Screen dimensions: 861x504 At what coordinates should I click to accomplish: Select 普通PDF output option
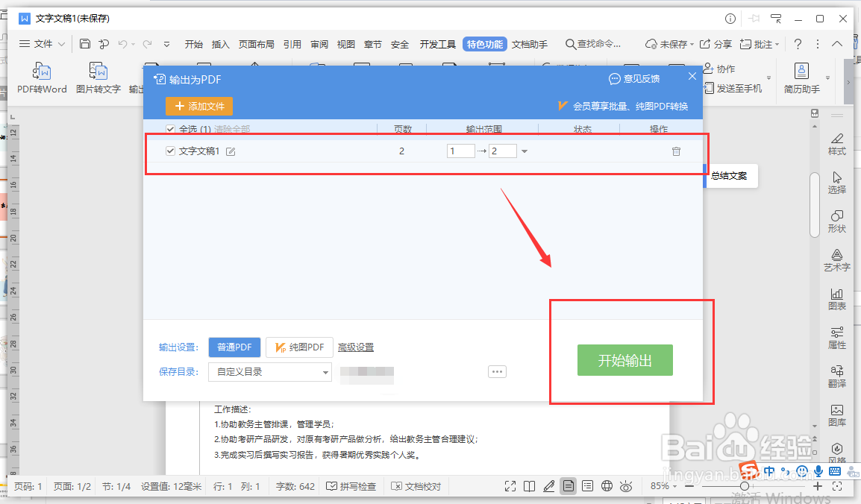[x=234, y=347]
